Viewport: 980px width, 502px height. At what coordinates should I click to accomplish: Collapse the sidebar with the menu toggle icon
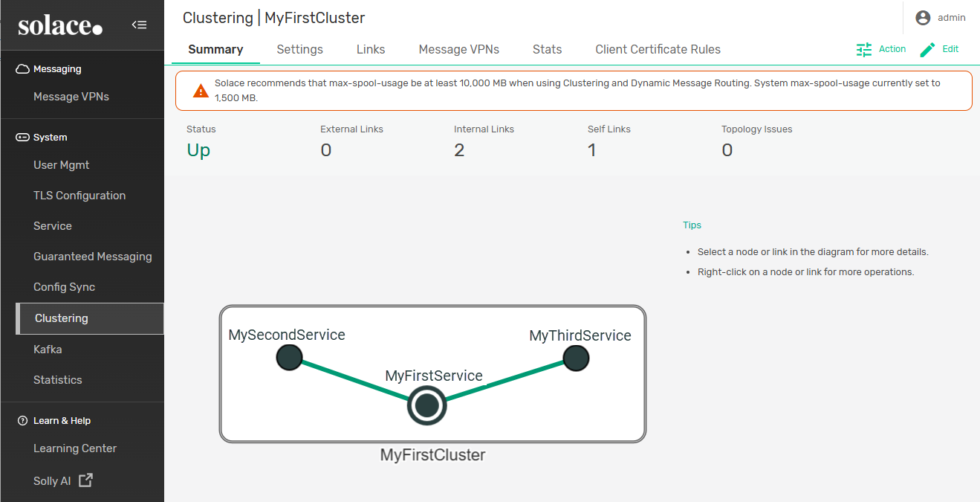tap(139, 25)
